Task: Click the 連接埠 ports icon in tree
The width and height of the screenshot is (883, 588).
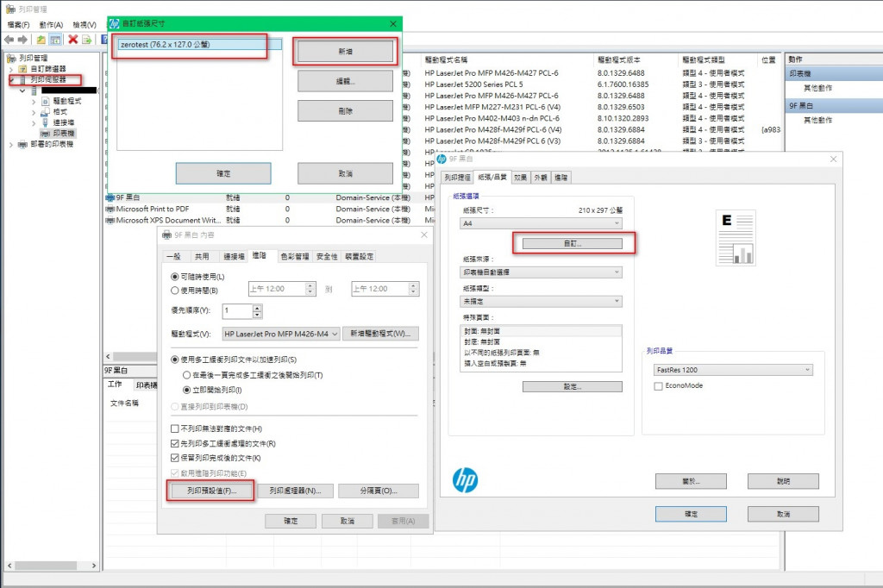Action: (46, 122)
